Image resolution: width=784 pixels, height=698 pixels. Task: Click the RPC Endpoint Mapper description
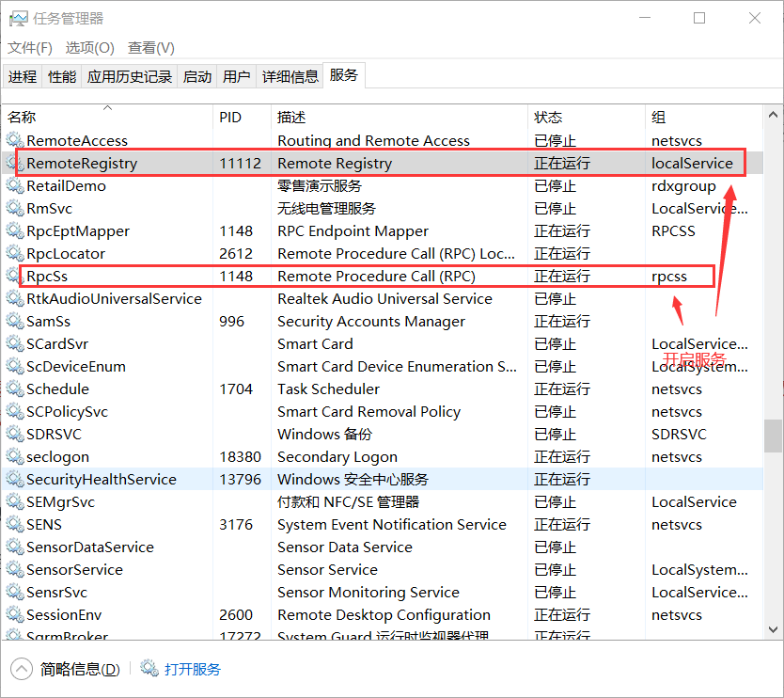coord(353,230)
